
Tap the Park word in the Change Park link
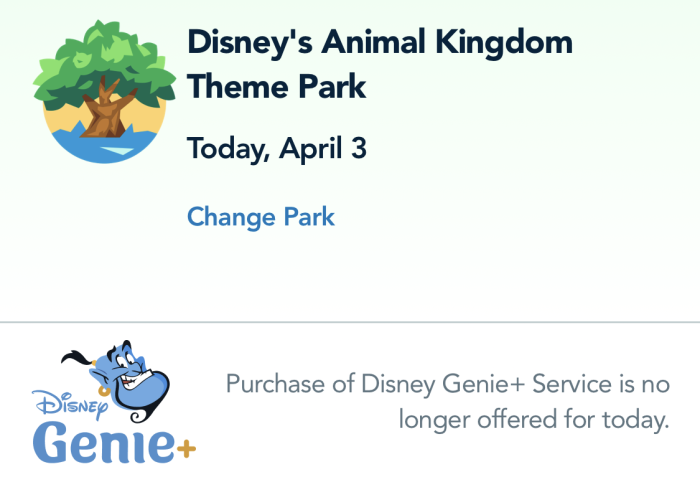point(309,217)
